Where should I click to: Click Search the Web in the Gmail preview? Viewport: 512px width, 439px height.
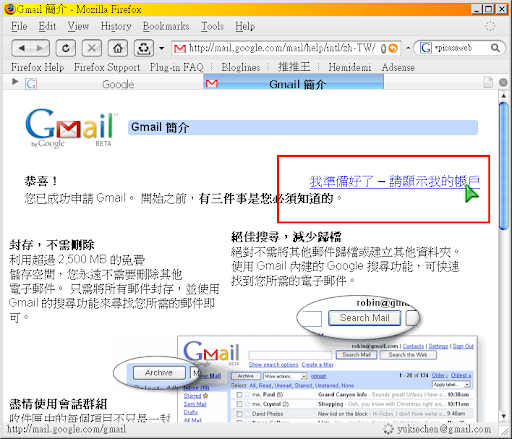(408, 355)
